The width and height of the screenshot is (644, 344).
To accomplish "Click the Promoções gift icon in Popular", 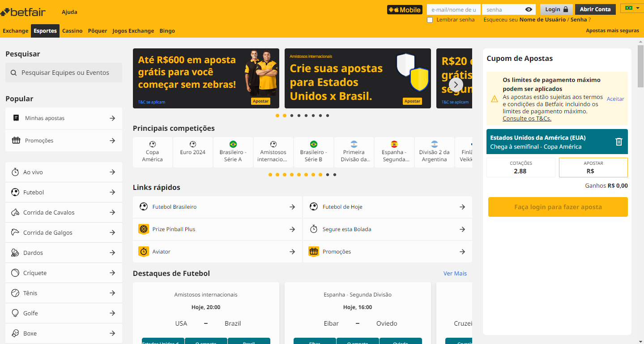I will tap(16, 141).
